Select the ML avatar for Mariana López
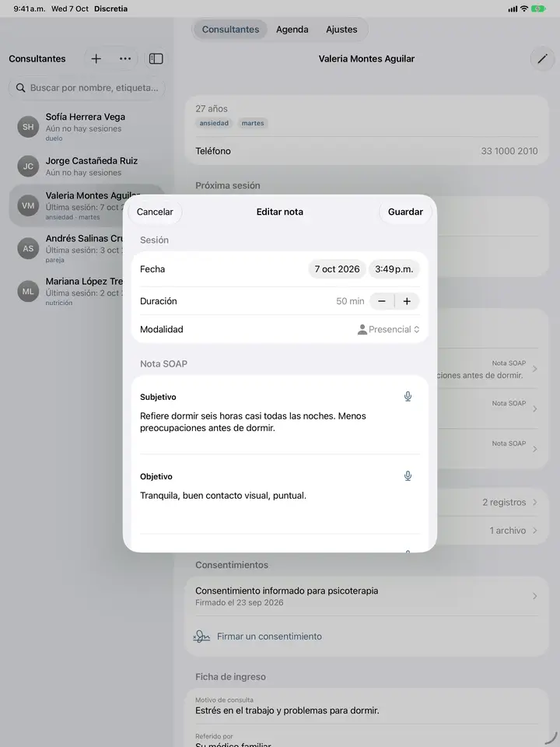560x747 pixels. tap(28, 291)
